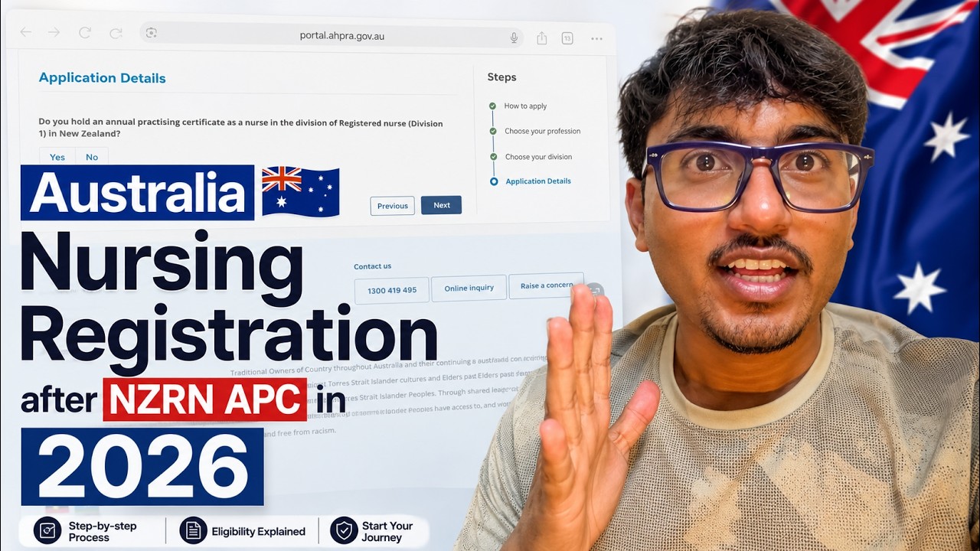
Task: Open the Choose your profession step
Action: 542,131
